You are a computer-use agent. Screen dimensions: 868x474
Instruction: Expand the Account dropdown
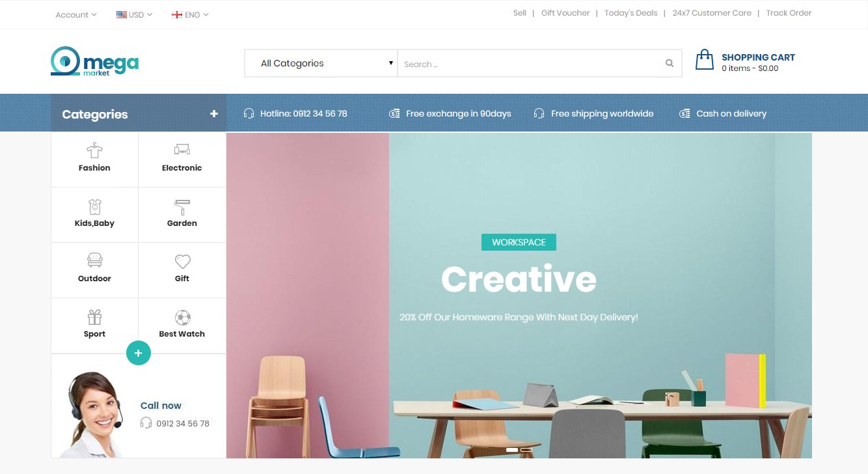pos(76,14)
